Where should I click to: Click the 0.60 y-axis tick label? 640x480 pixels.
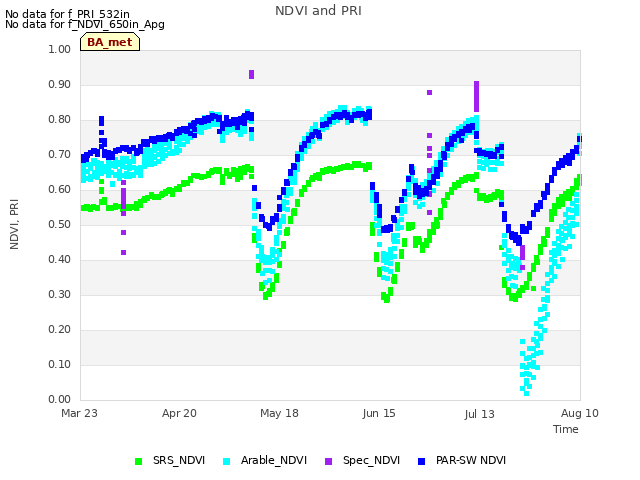[60, 189]
